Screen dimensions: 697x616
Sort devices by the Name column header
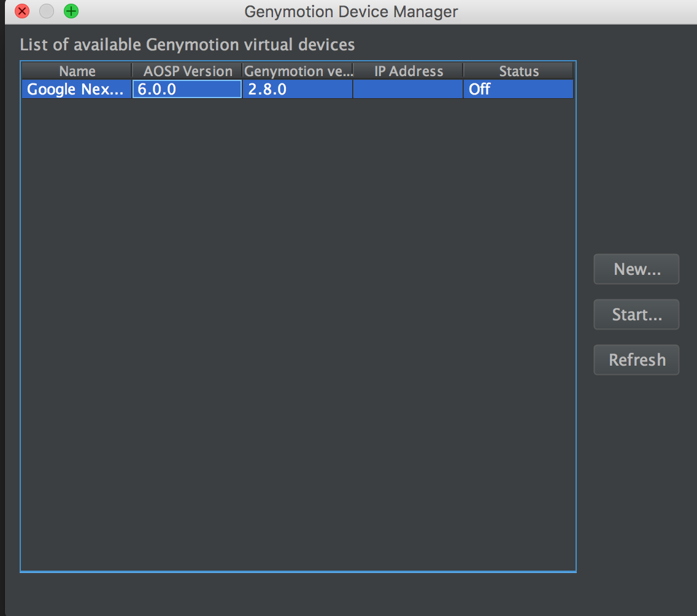(77, 71)
